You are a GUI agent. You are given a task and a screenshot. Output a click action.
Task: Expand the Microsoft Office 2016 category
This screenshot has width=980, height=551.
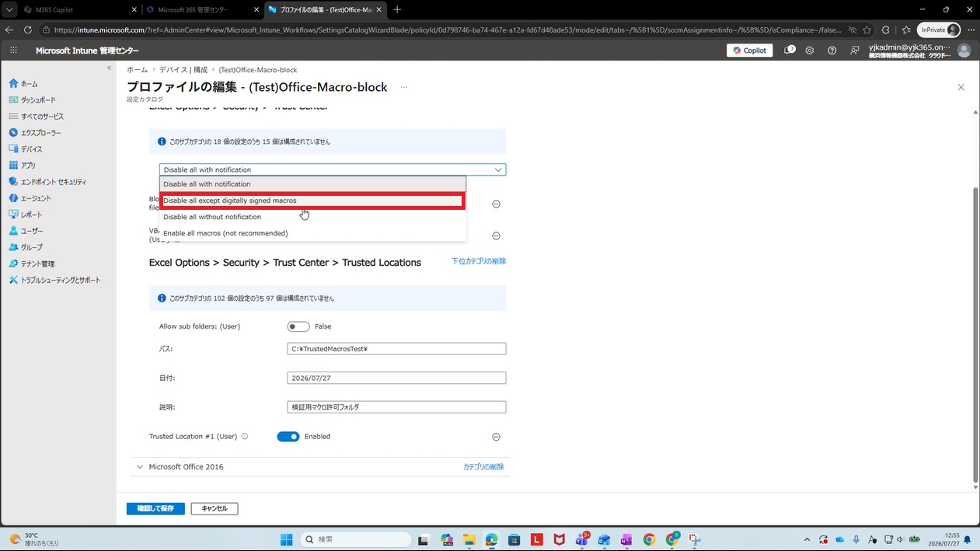tap(140, 467)
